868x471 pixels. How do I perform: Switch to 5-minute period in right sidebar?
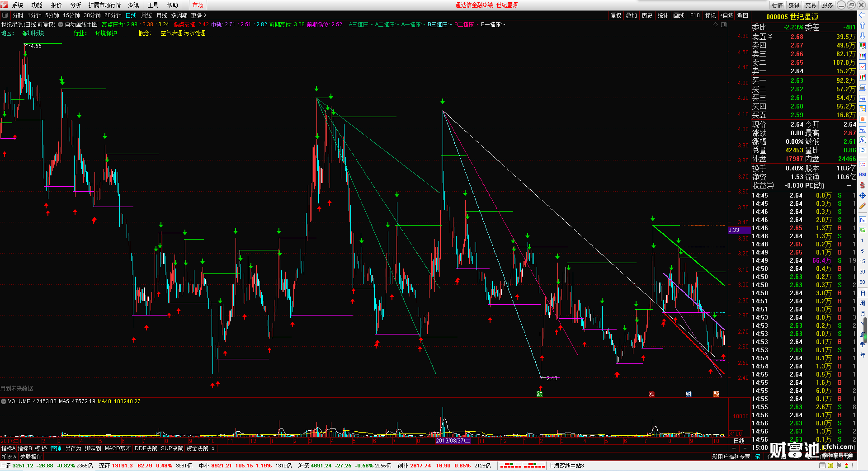tap(862, 251)
